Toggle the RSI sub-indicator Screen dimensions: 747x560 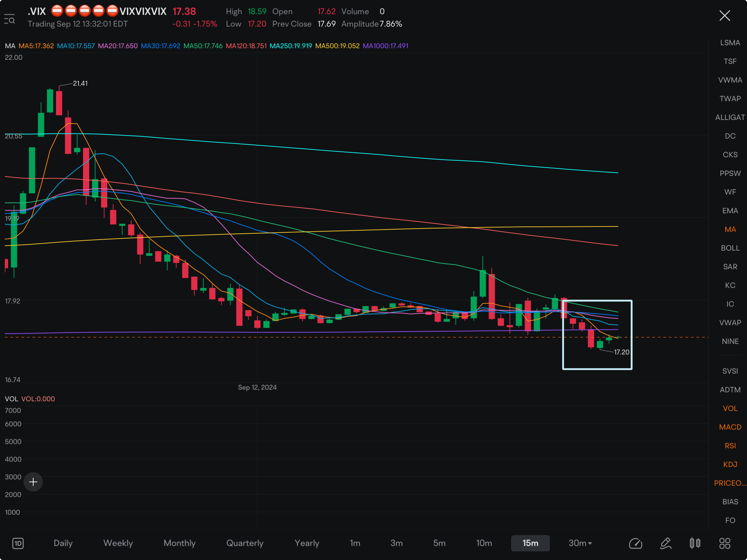(730, 446)
